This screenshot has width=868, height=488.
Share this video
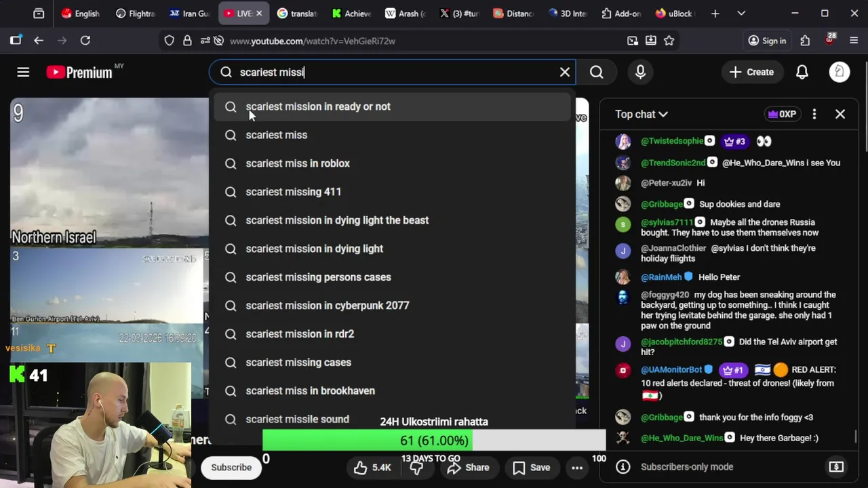(468, 468)
